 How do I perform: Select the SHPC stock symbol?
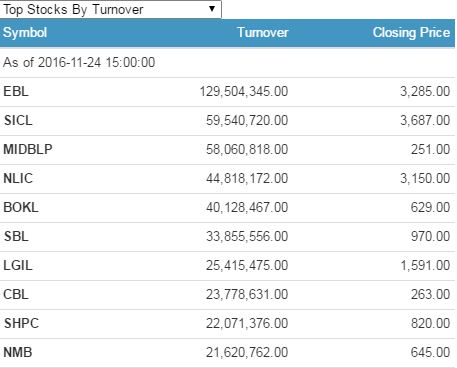tap(21, 323)
